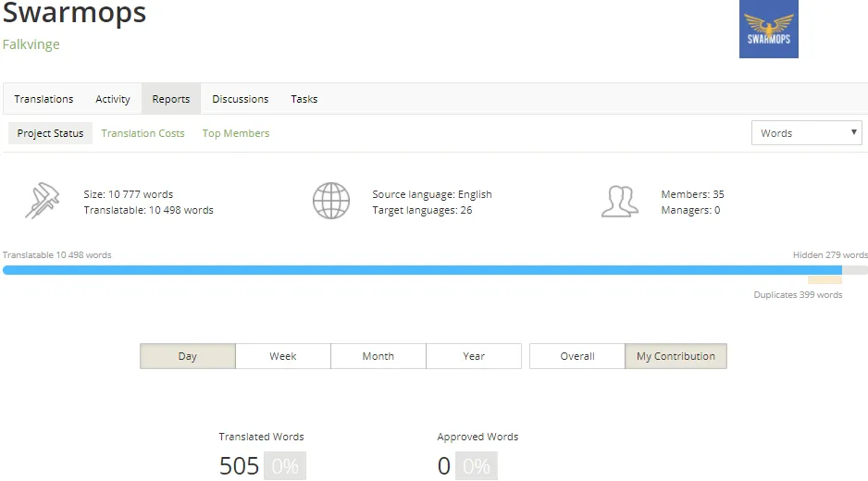Viewport: 868px width, 481px height.
Task: Click the 'Members: 35' text
Action: click(692, 194)
